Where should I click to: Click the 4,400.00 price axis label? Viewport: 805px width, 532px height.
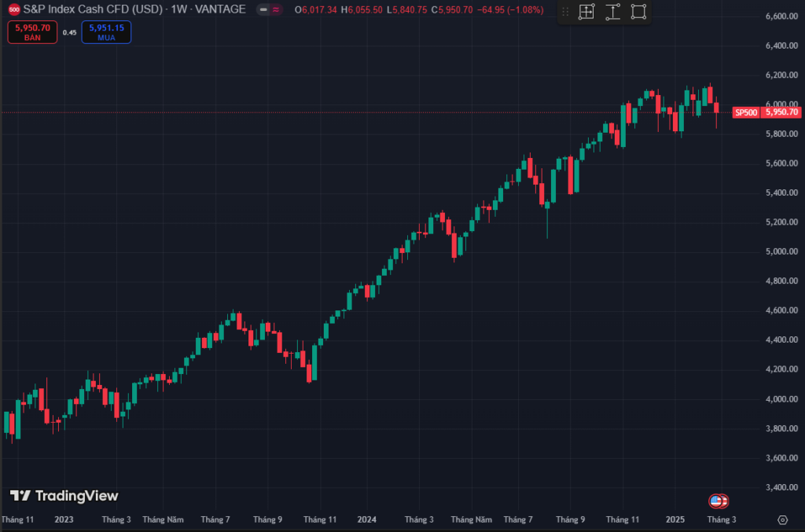point(781,339)
